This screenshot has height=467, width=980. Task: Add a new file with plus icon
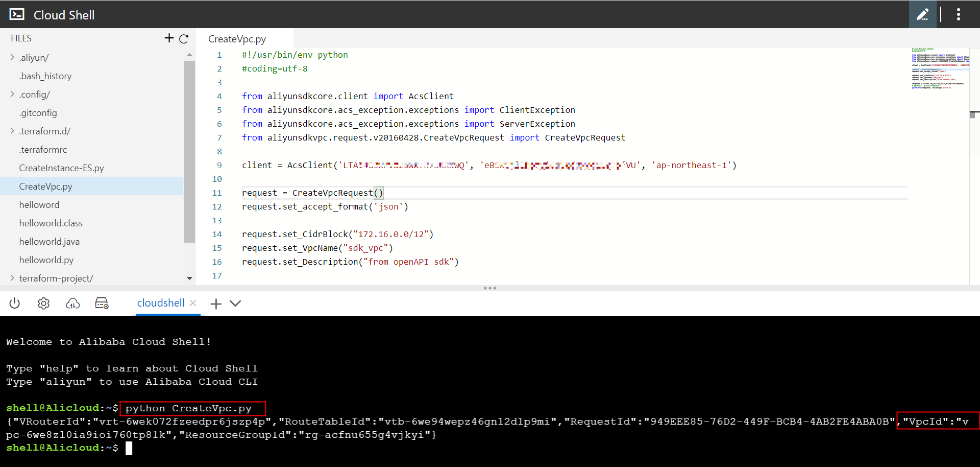[x=169, y=38]
